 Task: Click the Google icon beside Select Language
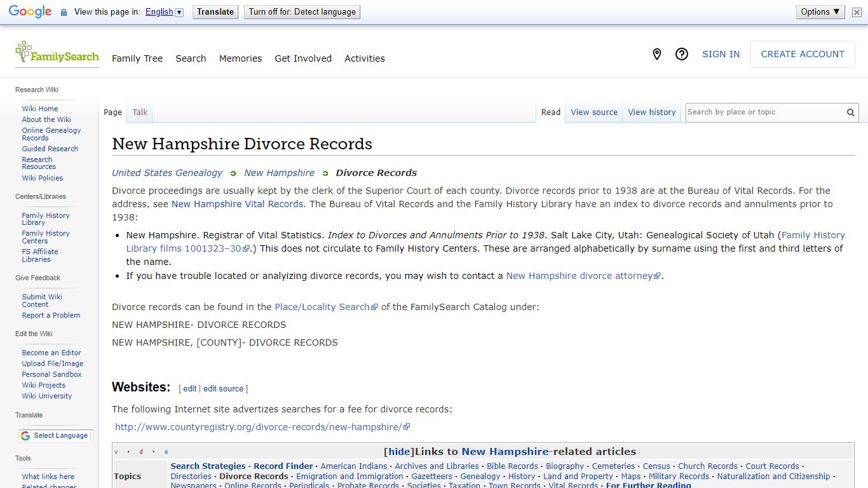pos(25,436)
